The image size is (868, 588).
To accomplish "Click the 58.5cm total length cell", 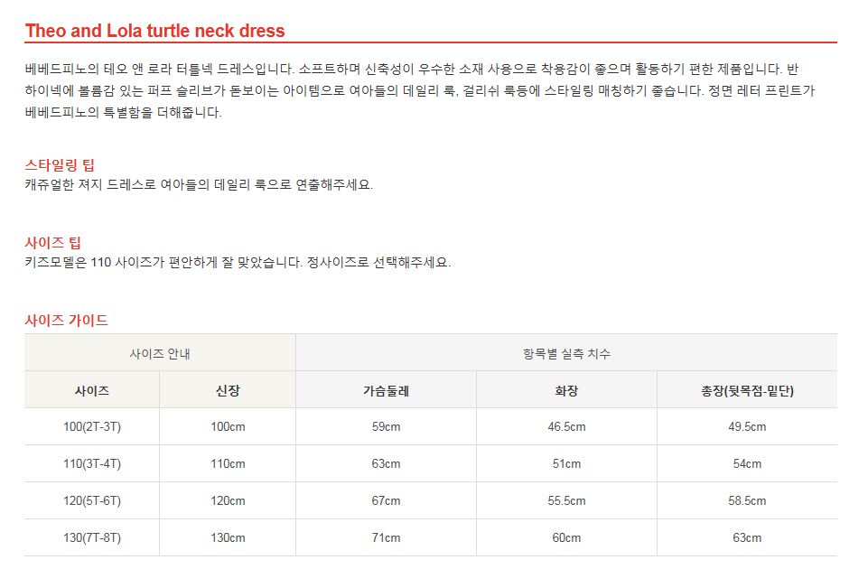I will 747,500.
